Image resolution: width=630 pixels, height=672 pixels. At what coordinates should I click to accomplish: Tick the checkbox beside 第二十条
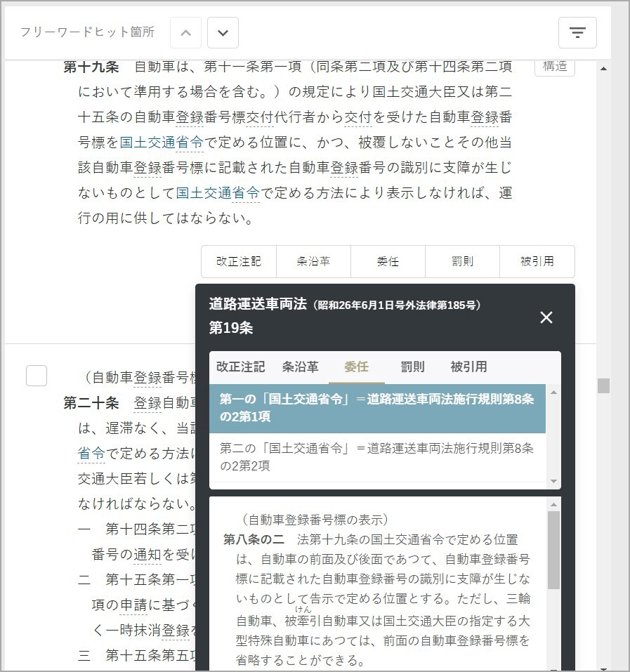pos(37,376)
